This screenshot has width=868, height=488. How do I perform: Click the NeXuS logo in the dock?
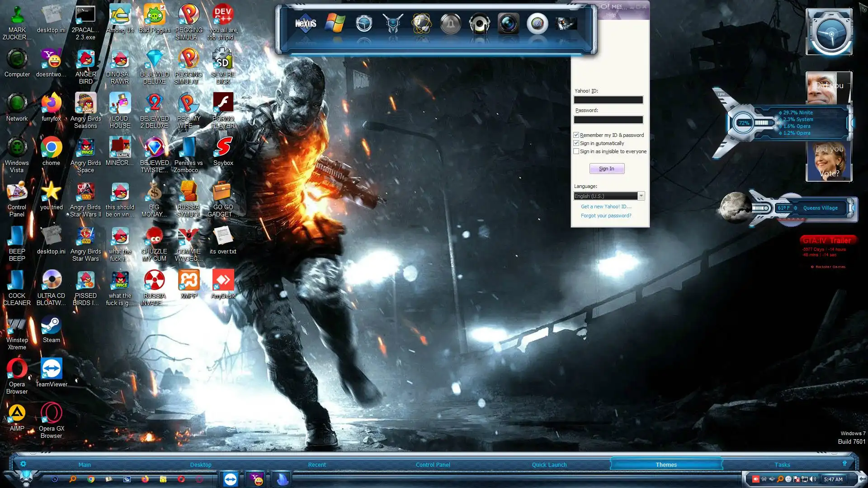click(306, 23)
